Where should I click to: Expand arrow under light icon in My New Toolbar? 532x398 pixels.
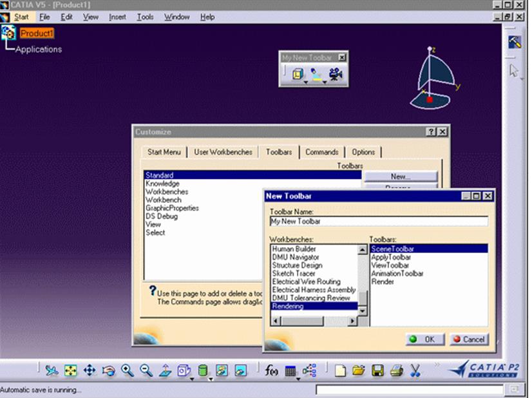point(325,82)
